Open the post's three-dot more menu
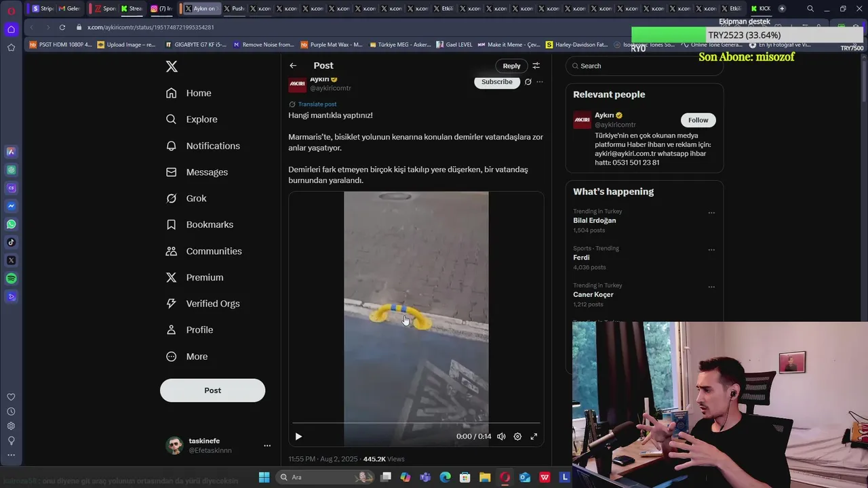The width and height of the screenshot is (868, 488). (540, 82)
